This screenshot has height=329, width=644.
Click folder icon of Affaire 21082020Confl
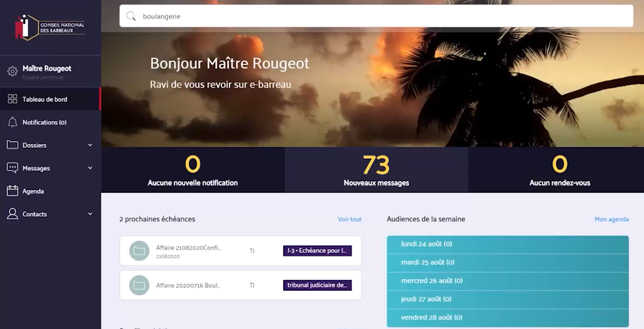pos(139,251)
